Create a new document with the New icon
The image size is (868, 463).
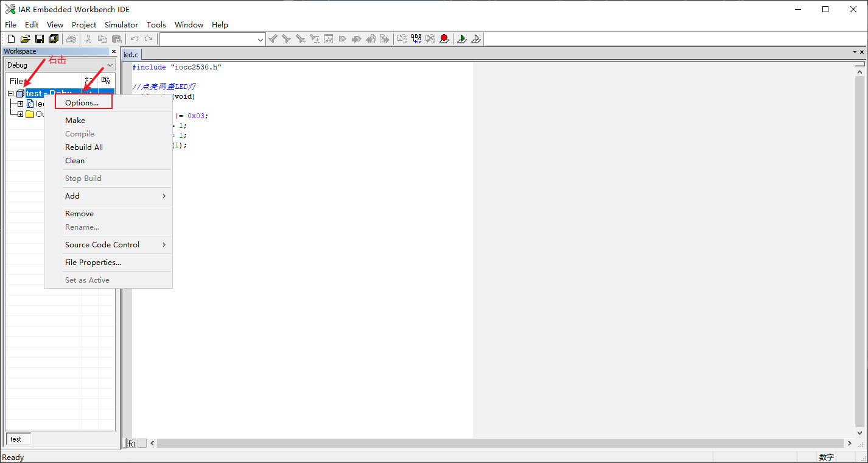coord(11,39)
